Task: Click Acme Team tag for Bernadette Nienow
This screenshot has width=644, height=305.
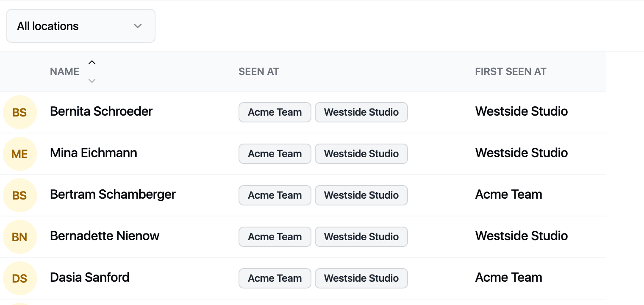Action: pos(275,237)
